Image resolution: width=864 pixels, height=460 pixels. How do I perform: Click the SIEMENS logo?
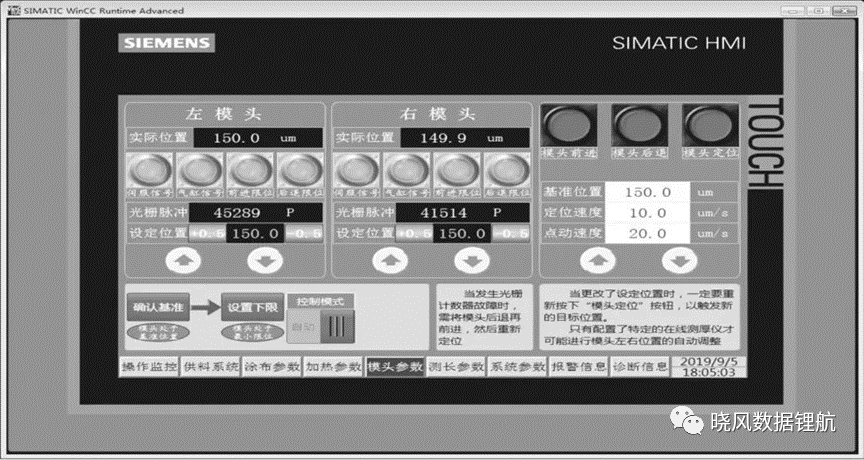[x=166, y=43]
